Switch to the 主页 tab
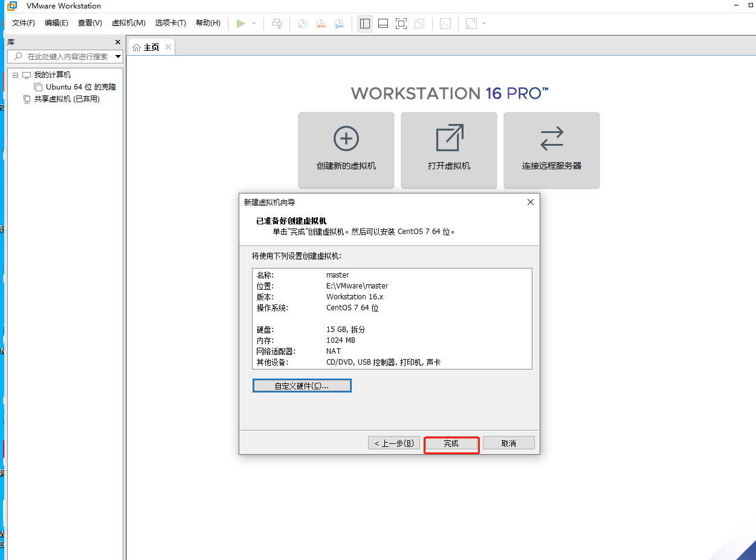Image resolution: width=756 pixels, height=560 pixels. (x=151, y=47)
